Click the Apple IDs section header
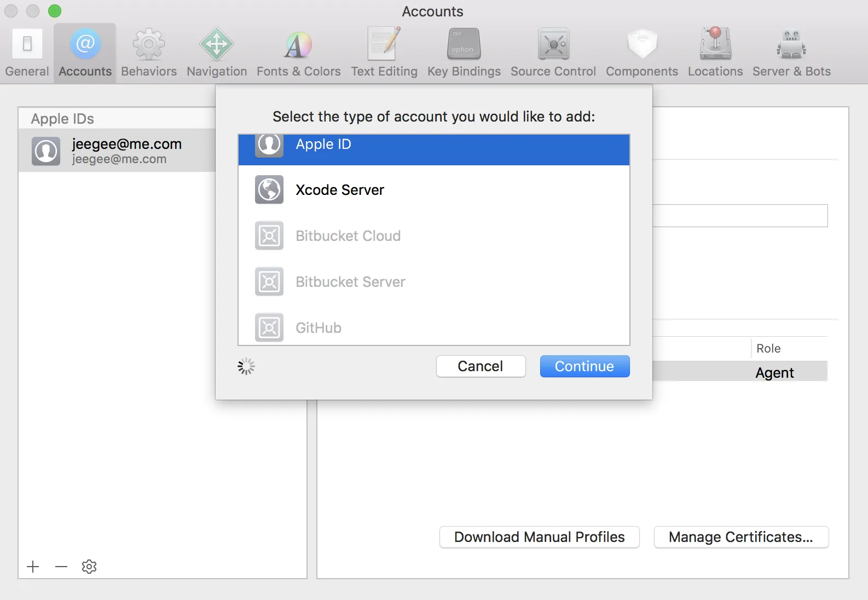The height and width of the screenshot is (600, 868). (62, 119)
